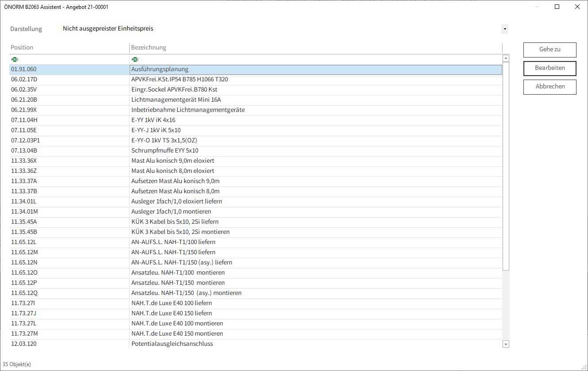This screenshot has width=588, height=371.
Task: Select position 11.73.27J
Action: [x=24, y=314]
